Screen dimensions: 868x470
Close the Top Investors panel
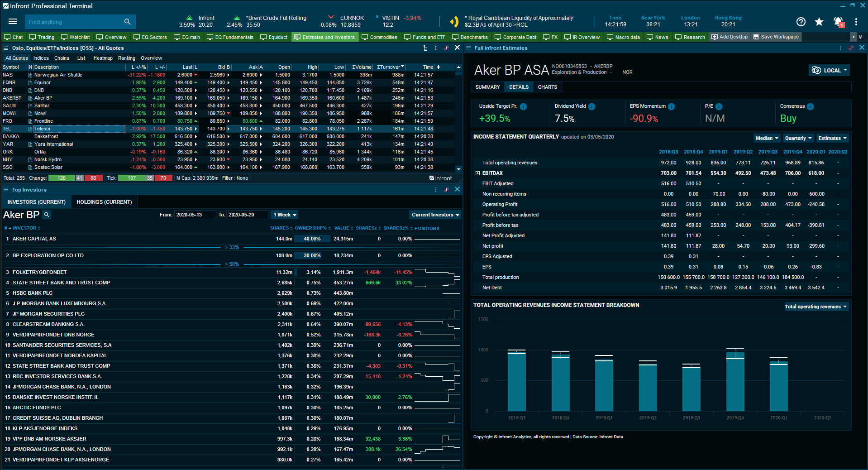coord(457,189)
